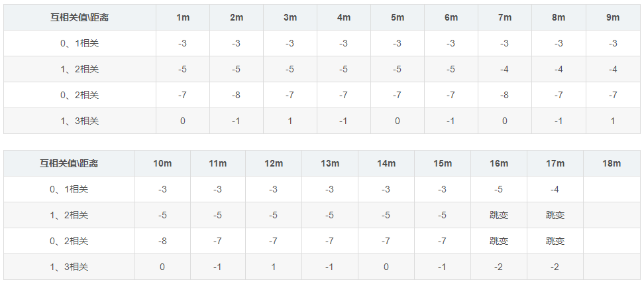644x282 pixels.
Task: Select "1、3相关" row label in top table
Action: coord(80,121)
